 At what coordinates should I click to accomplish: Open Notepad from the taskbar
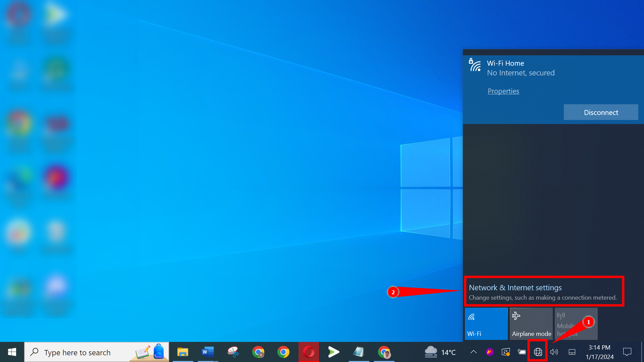359,352
